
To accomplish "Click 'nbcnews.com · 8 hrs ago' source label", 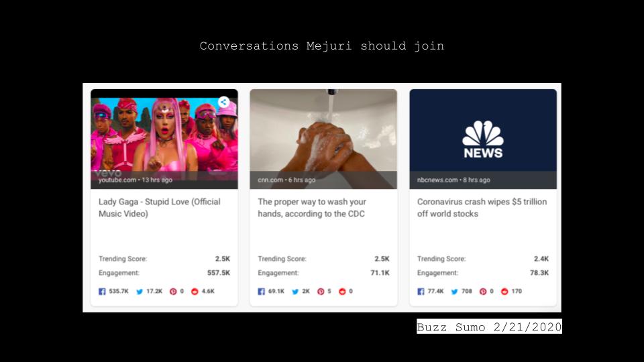I will coord(453,180).
